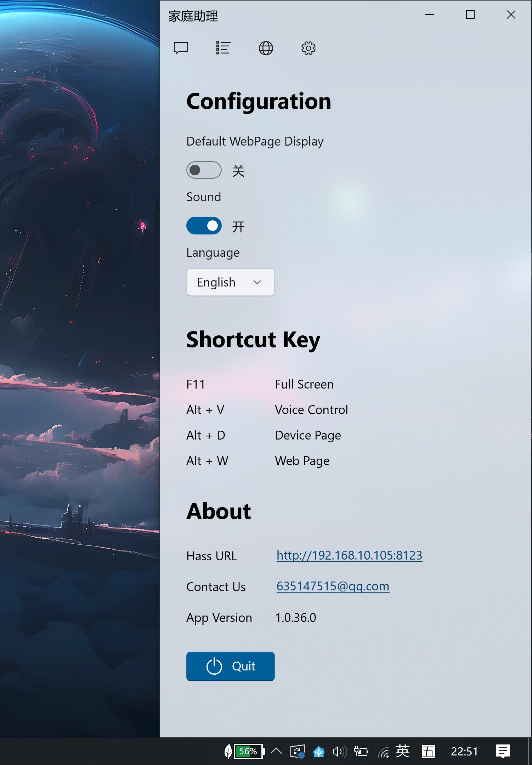532x765 pixels.
Task: Click the Default WebPage Display label
Action: 255,142
